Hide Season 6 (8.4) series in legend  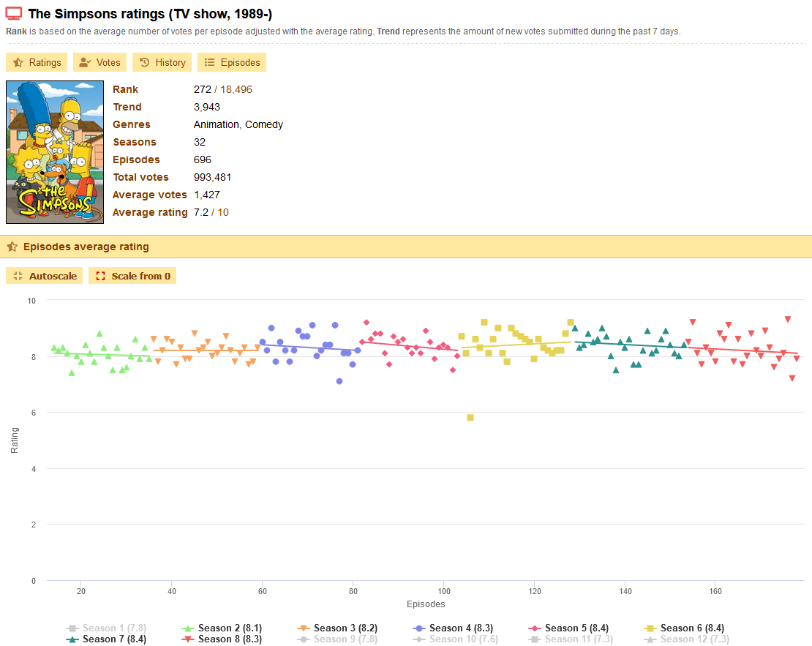pos(683,628)
